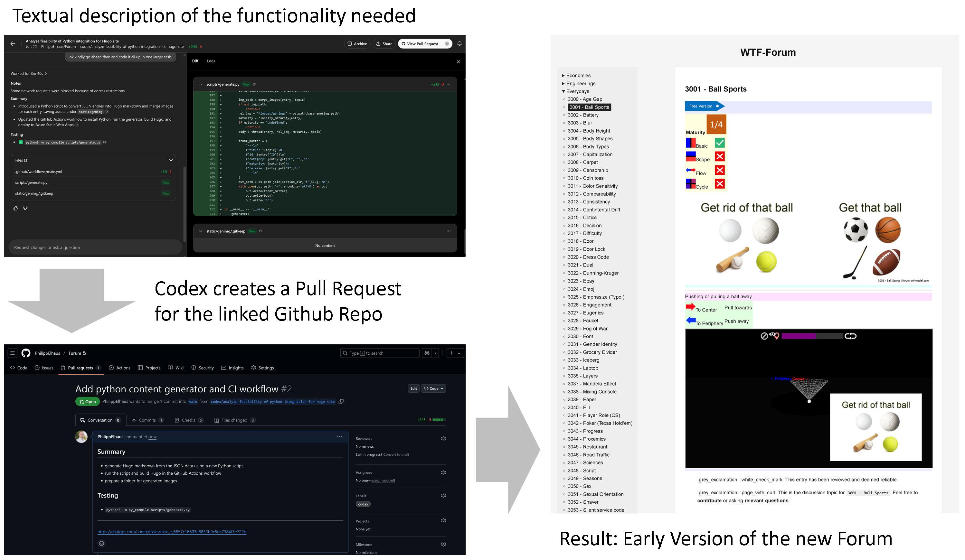The height and width of the screenshot is (560, 965).
Task: Copy branch name icon beside pull request branch
Action: coord(341,402)
